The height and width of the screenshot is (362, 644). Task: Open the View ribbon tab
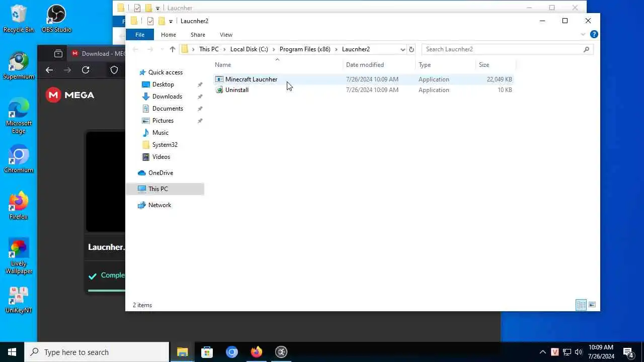[x=226, y=35]
